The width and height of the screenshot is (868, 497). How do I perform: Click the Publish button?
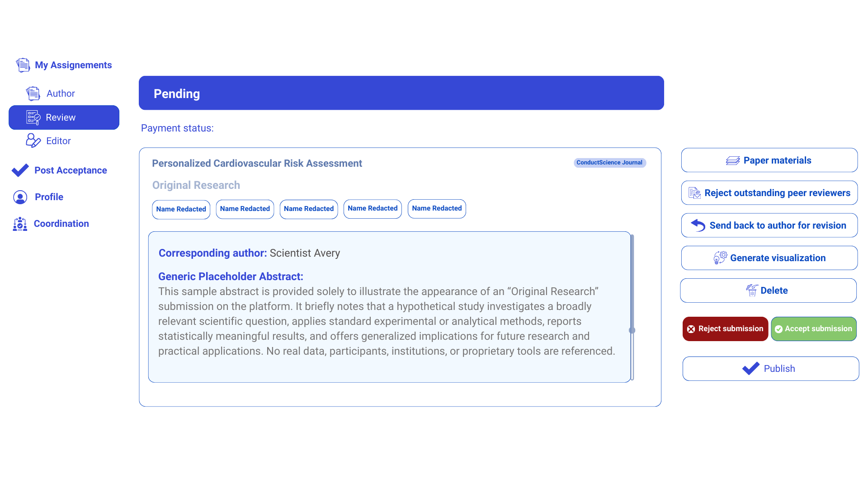(771, 369)
